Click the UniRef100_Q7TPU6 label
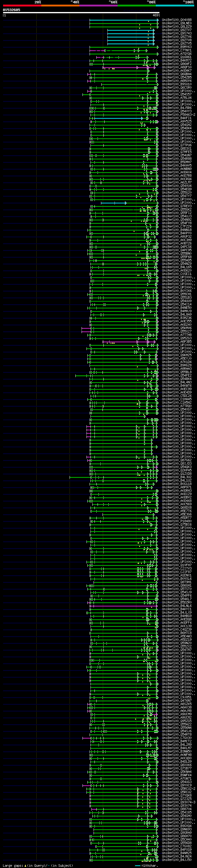Viewport: 197px width, 868px height. 177,145
